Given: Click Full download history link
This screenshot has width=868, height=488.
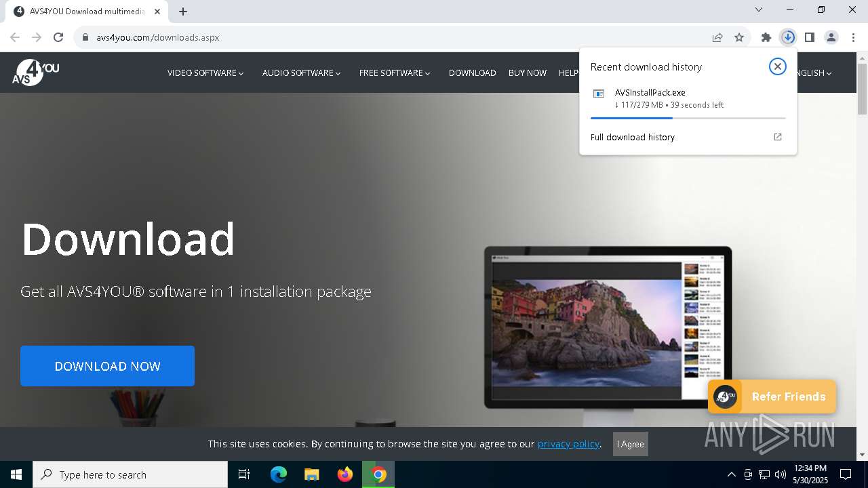Looking at the screenshot, I should [633, 137].
